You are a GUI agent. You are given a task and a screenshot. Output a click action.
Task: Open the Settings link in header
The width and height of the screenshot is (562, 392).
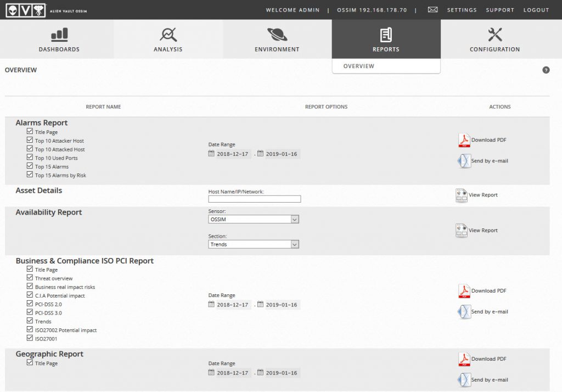(x=462, y=10)
